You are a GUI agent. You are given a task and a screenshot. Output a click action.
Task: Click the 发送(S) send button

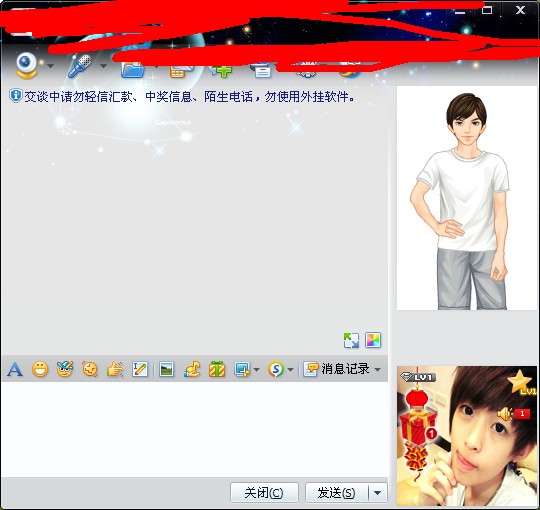pyautogui.click(x=336, y=492)
